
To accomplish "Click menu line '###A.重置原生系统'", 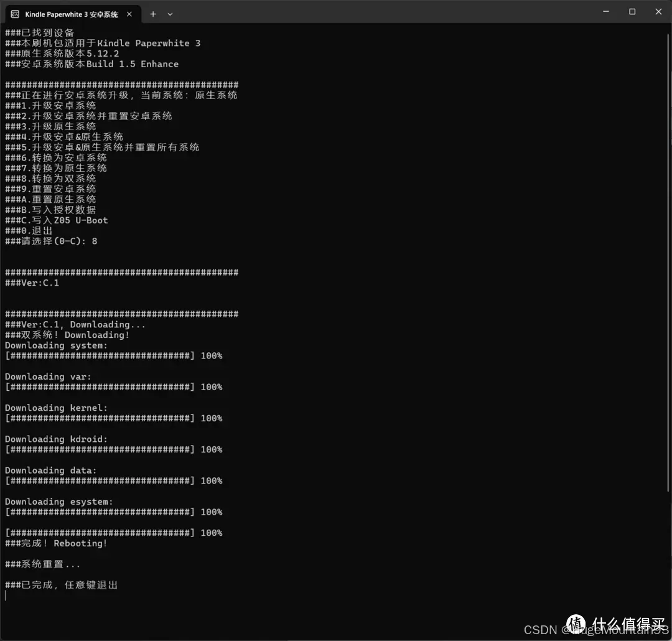I will pos(50,199).
